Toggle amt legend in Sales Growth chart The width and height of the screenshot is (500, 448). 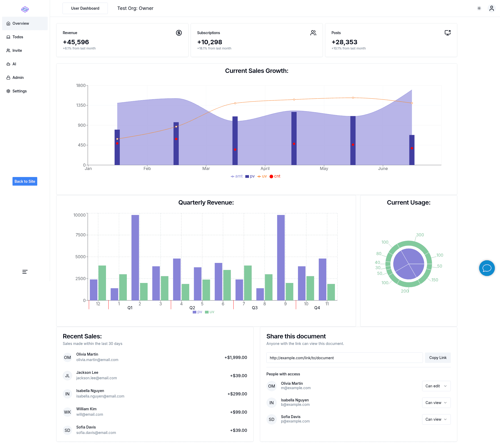coord(236,176)
